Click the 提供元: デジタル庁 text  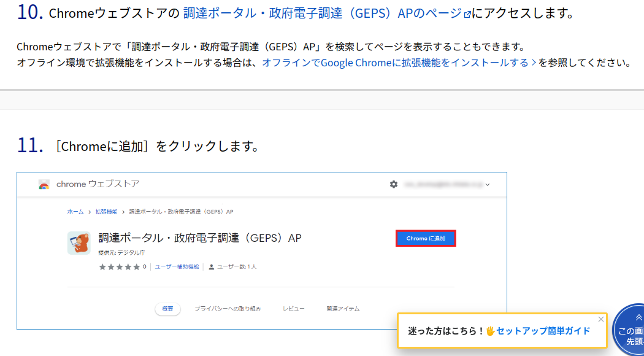(x=121, y=252)
